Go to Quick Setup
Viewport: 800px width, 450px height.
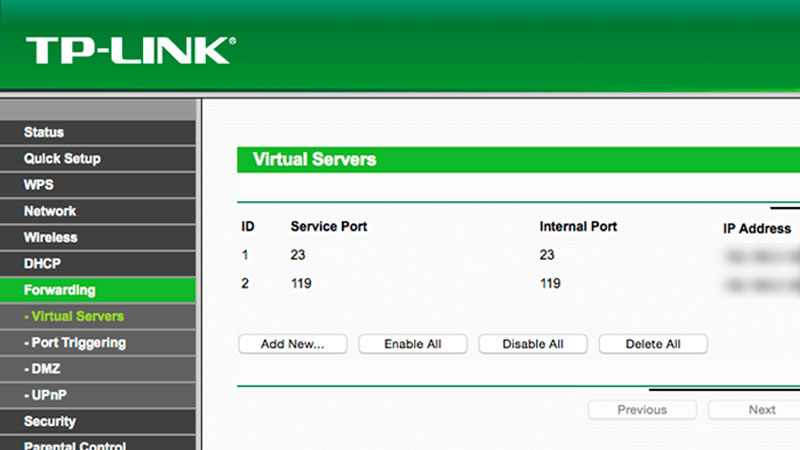coord(62,158)
